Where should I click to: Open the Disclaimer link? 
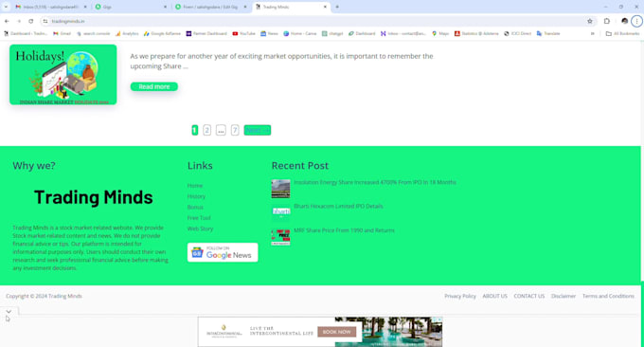563,296
